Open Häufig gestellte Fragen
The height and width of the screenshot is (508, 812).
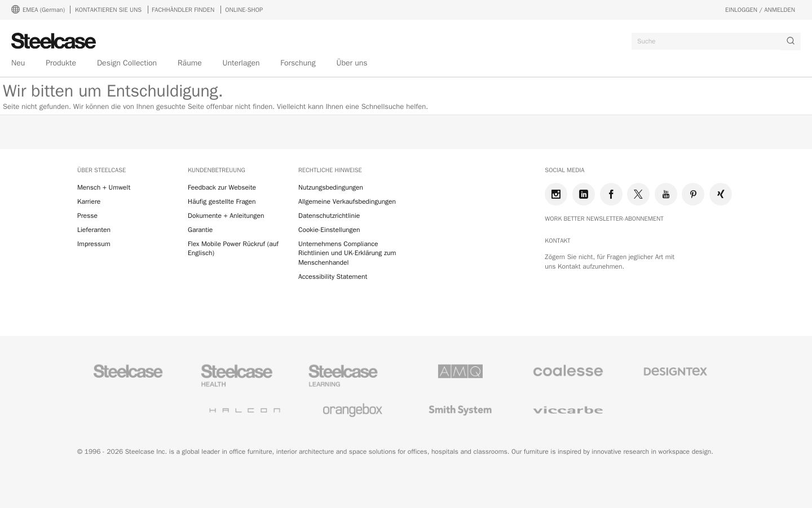[222, 202]
